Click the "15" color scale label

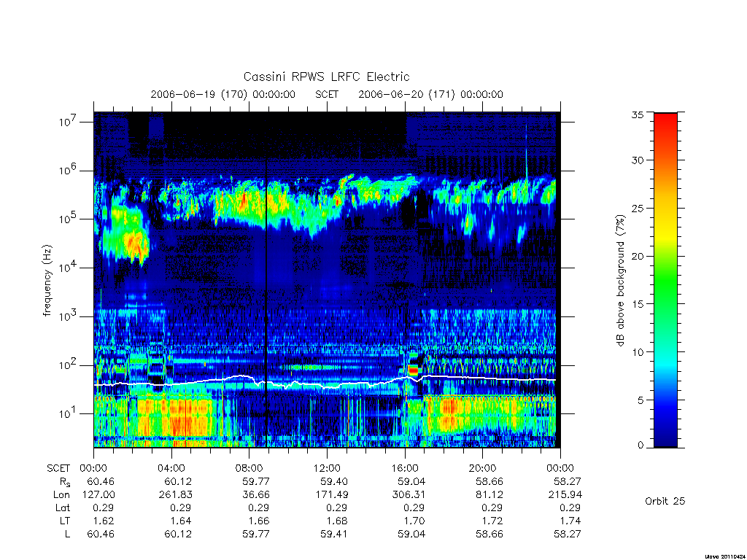tap(638, 304)
